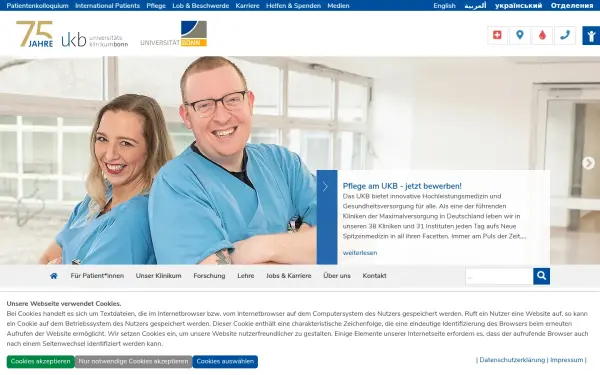Open the location map pin icon
This screenshot has width=600, height=375.
[x=520, y=35]
